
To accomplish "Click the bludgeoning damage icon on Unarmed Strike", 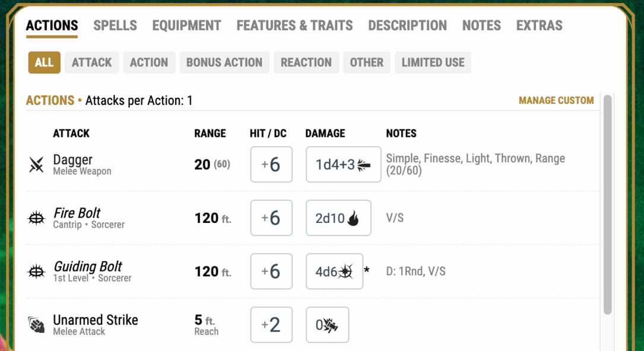I will point(331,325).
